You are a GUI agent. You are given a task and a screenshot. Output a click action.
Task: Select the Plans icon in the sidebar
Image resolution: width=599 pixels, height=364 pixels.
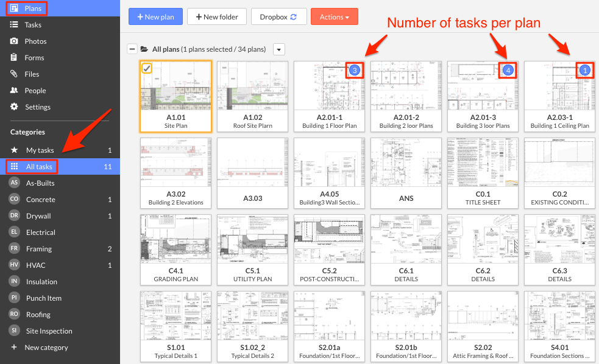coord(13,9)
